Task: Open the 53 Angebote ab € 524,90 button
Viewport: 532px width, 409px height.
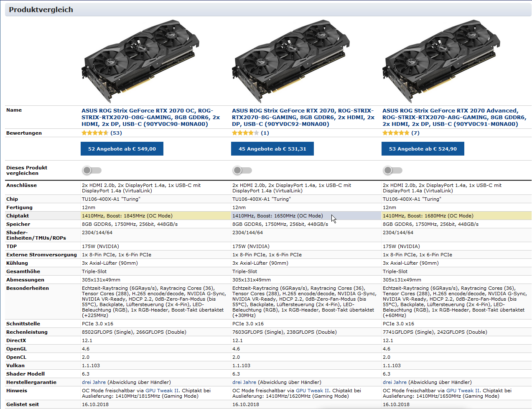Action: 423,149
